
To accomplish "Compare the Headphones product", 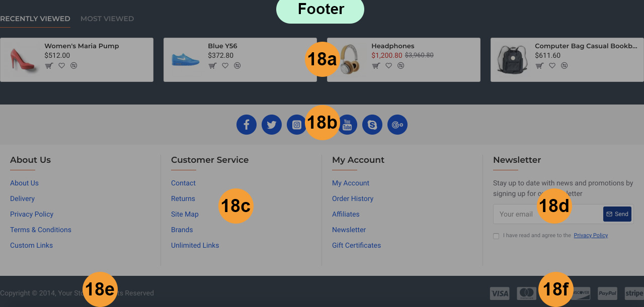I will (x=400, y=66).
